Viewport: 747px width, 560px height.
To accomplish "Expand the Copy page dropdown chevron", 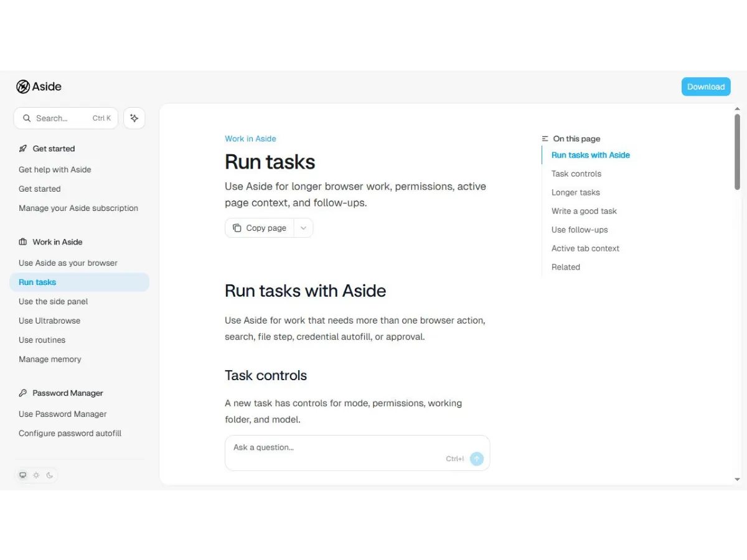I will point(303,228).
